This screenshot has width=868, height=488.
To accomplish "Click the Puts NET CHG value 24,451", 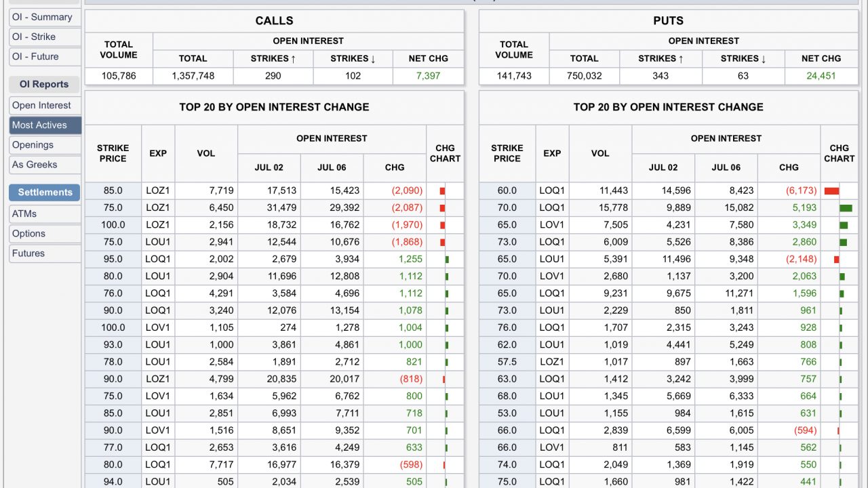I will 821,76.
